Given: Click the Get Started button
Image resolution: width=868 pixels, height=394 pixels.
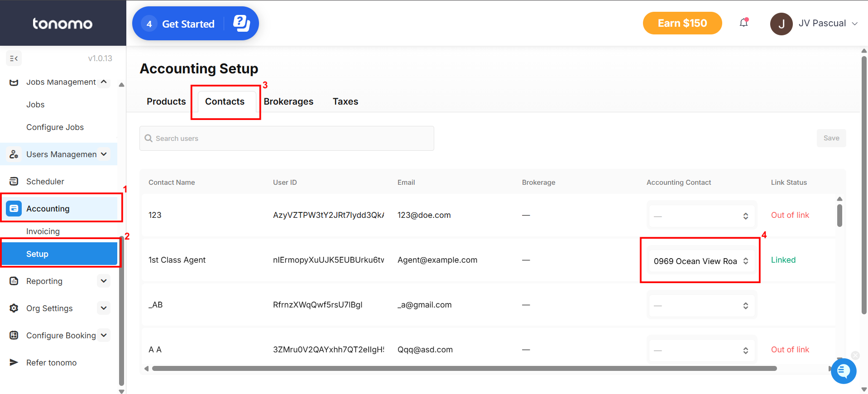Looking at the screenshot, I should click(x=195, y=23).
